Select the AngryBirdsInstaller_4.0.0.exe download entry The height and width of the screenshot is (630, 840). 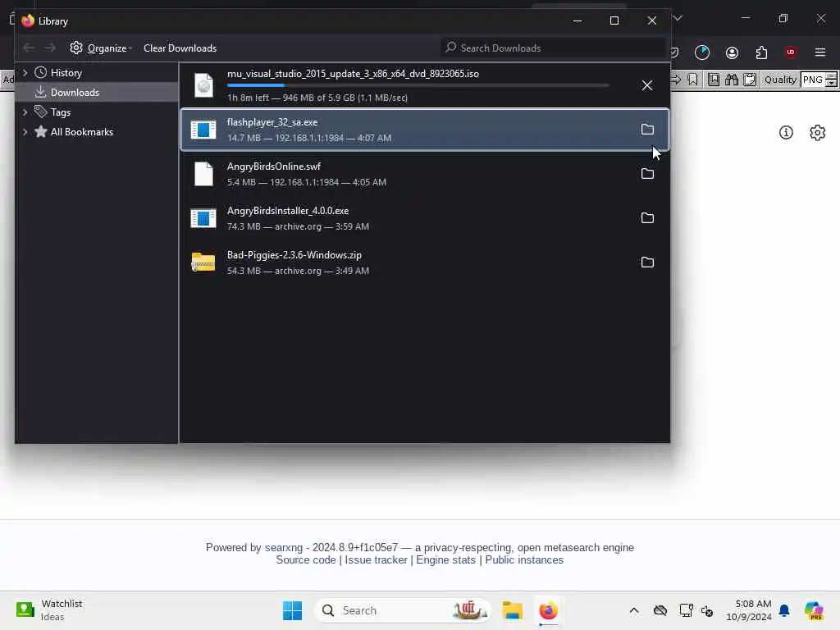click(424, 218)
